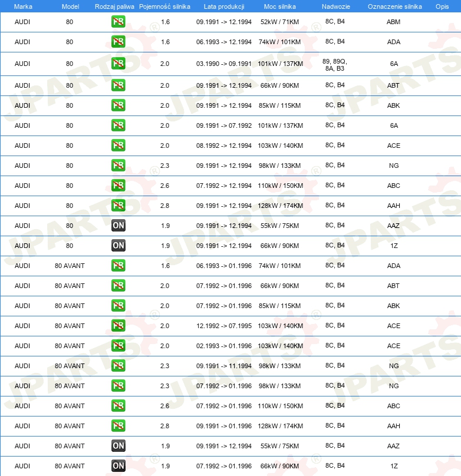The height and width of the screenshot is (476, 461).
Task: Click petrol icon in 80 ACE 08.1992 row
Action: (x=118, y=146)
